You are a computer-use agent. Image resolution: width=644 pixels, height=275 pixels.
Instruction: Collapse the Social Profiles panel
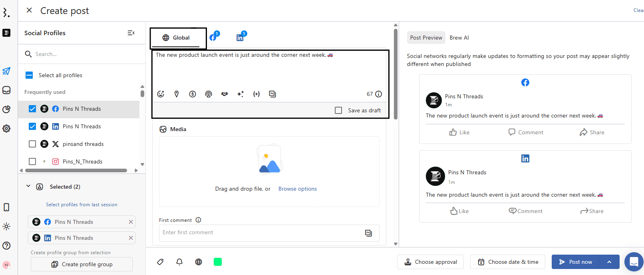click(131, 33)
